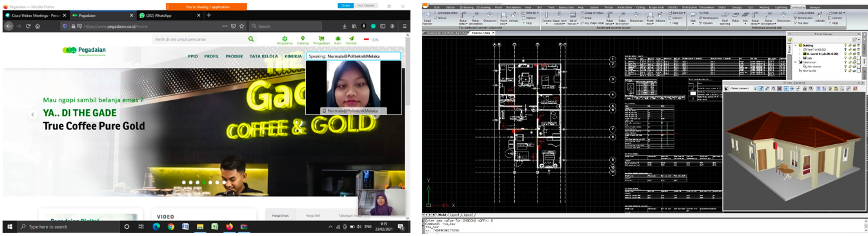Toggle the Building lightbulb visibility in Project Manager
868x236 pixels.
[x=845, y=45]
